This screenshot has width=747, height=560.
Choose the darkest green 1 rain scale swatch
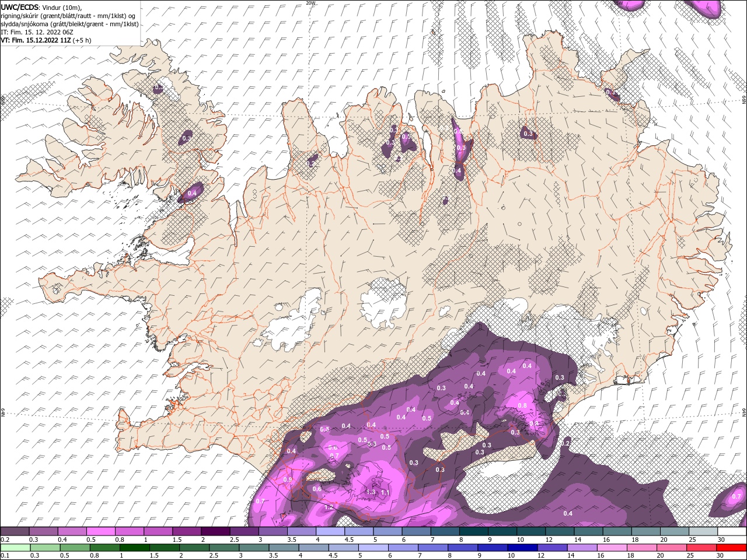tap(134, 548)
